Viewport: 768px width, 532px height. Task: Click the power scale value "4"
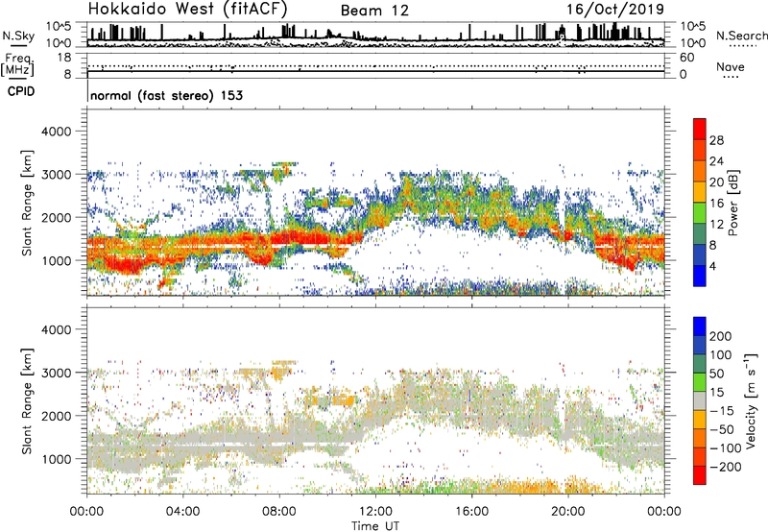click(712, 266)
